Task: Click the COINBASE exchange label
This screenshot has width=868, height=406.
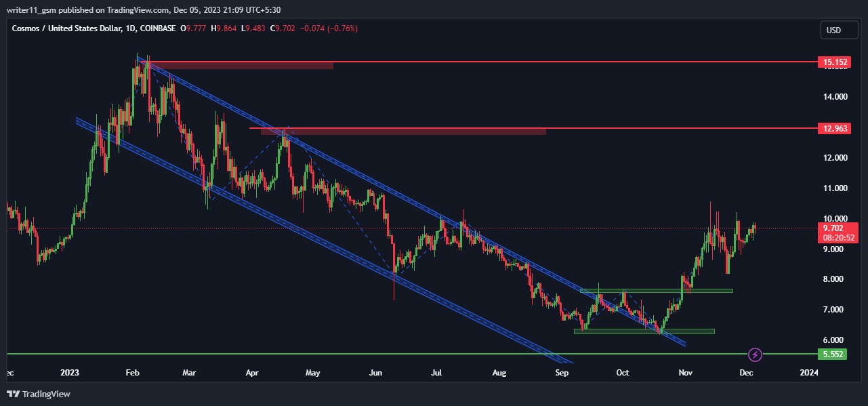Action: pos(158,28)
